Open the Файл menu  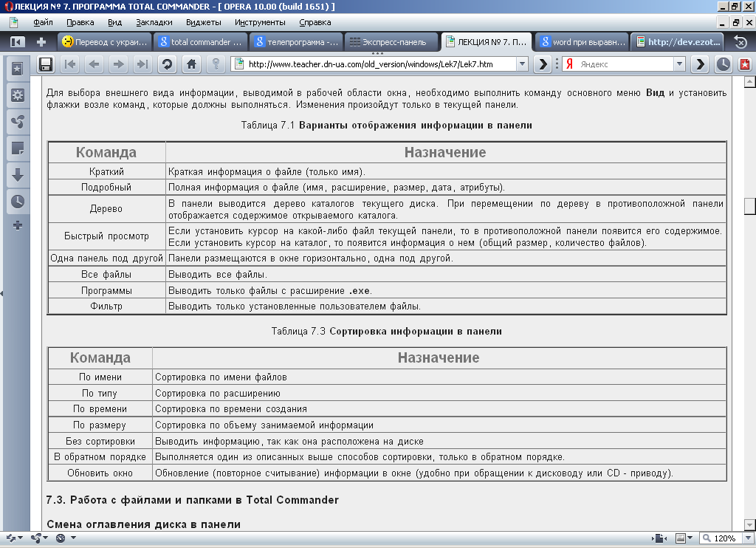43,22
